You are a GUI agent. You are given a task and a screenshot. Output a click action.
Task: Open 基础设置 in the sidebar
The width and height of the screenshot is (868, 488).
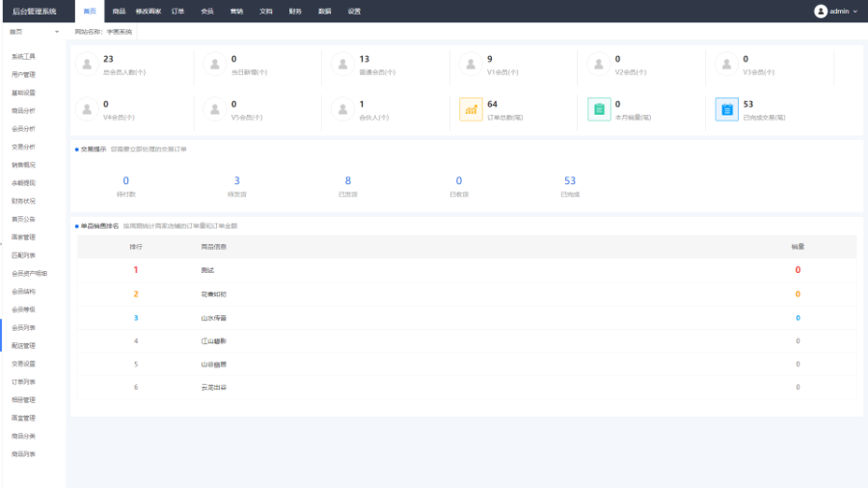pyautogui.click(x=23, y=93)
